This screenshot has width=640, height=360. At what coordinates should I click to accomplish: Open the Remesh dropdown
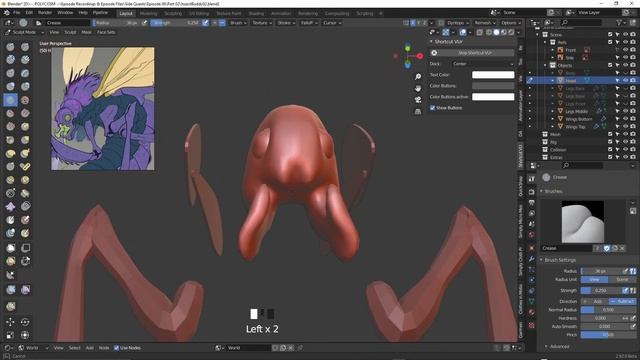[x=485, y=23]
